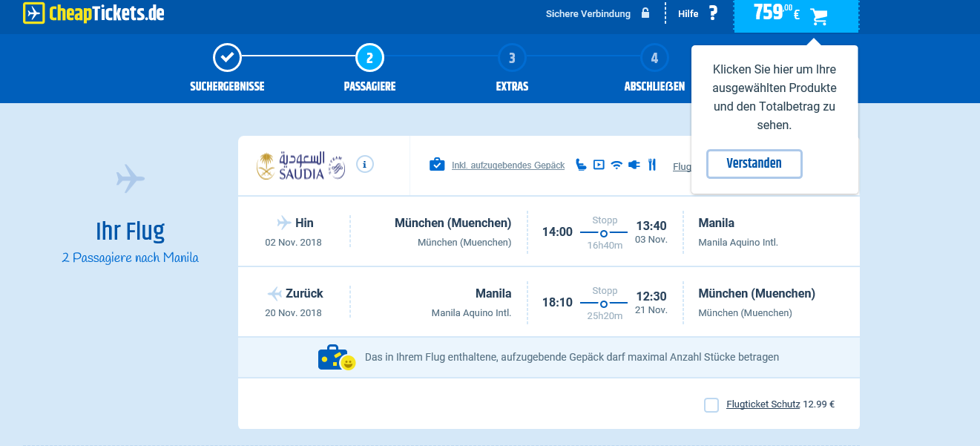Click the checked baggage suitcase icon

point(437,164)
